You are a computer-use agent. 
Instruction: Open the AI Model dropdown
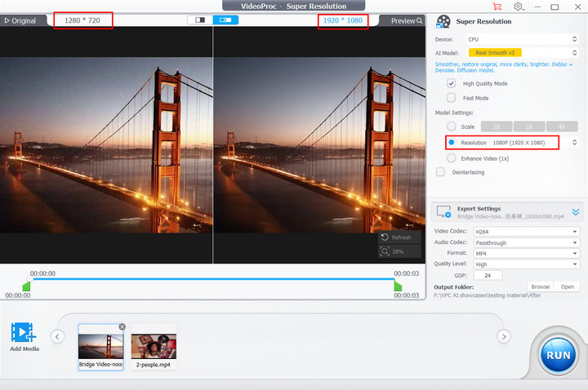pos(523,53)
